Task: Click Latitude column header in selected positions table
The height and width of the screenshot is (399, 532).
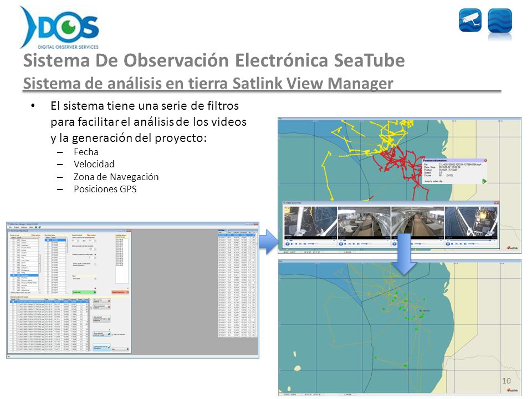Action: (x=66, y=299)
